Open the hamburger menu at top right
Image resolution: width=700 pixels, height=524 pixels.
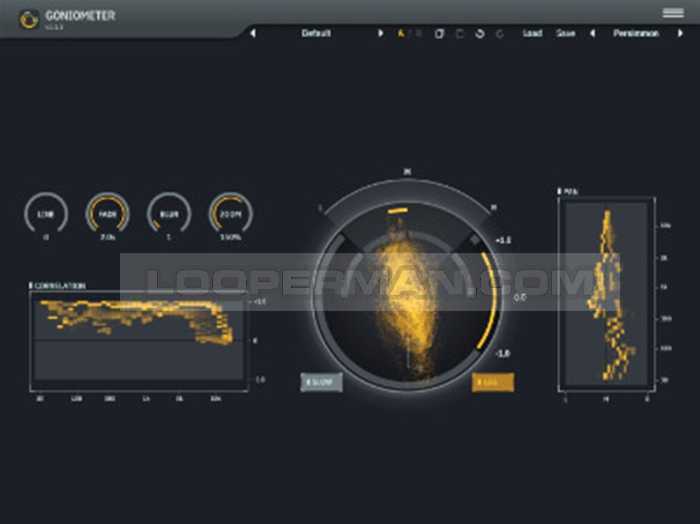[x=672, y=13]
